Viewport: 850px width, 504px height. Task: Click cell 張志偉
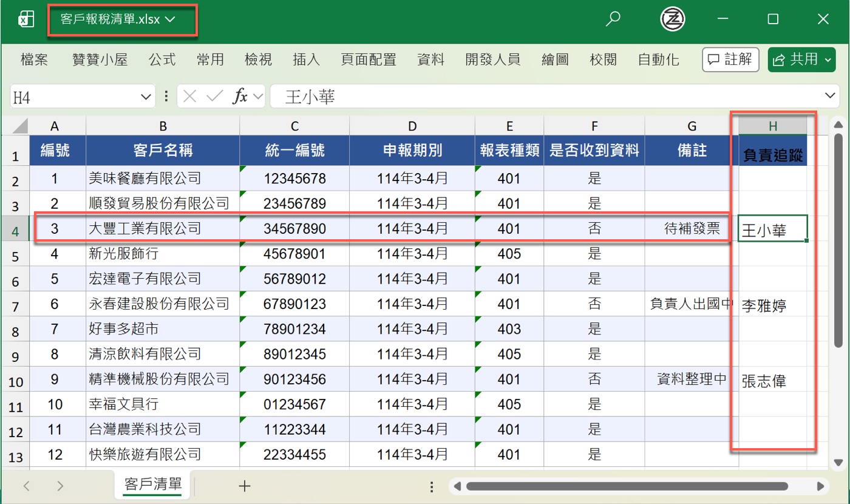[x=772, y=380]
